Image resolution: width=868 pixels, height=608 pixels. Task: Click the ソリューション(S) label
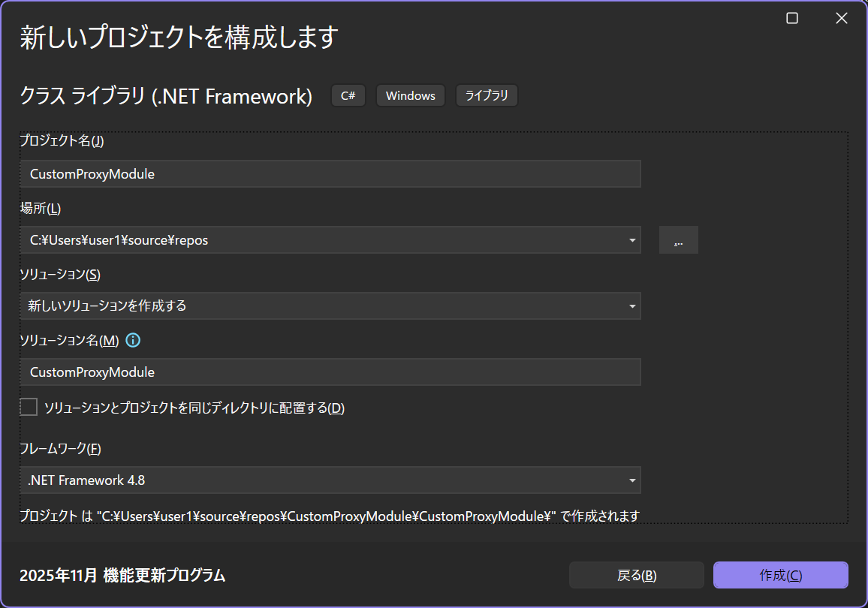(x=60, y=275)
